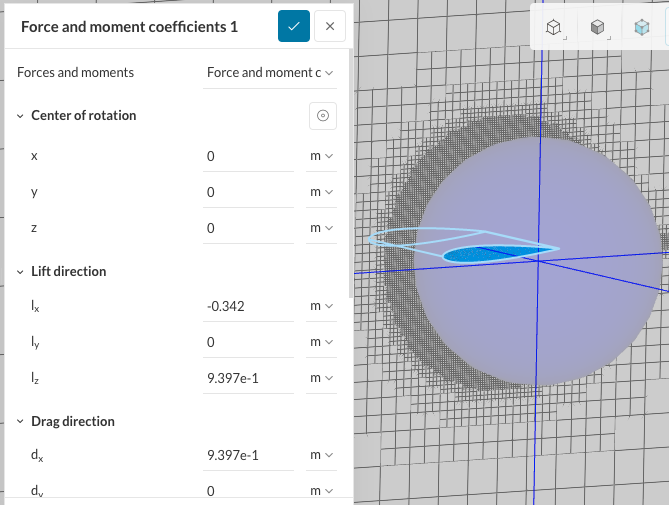669x505 pixels.
Task: Confirm settings with the blue checkmark button
Action: point(293,27)
